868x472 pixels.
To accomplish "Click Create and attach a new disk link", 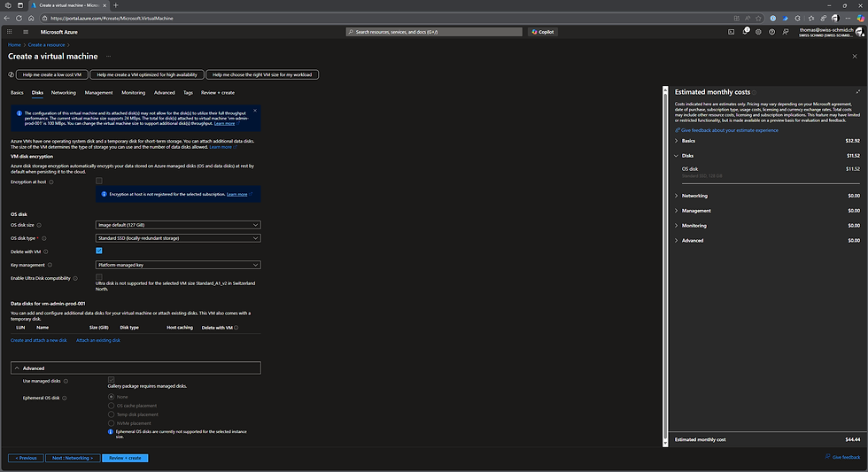I will pyautogui.click(x=39, y=340).
